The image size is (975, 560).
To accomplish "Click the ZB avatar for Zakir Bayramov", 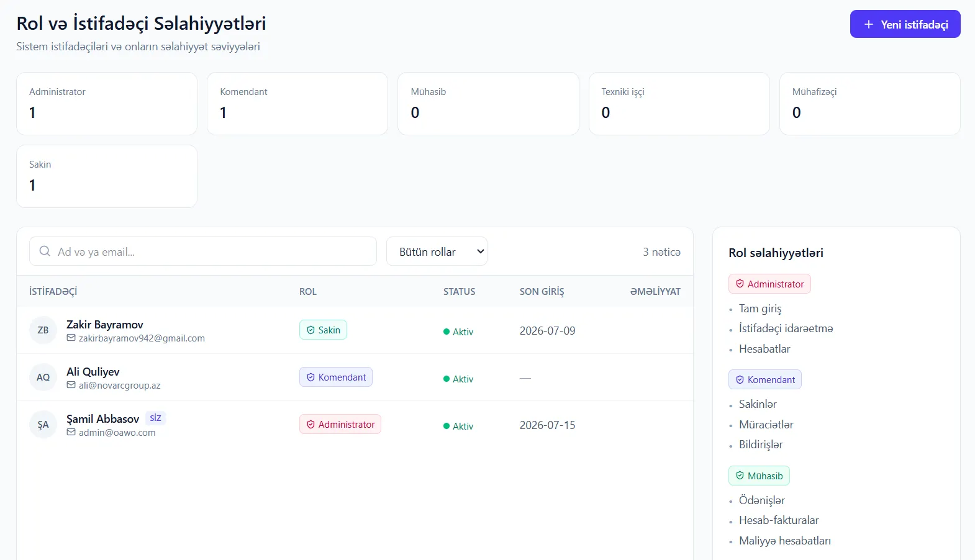I will [43, 330].
